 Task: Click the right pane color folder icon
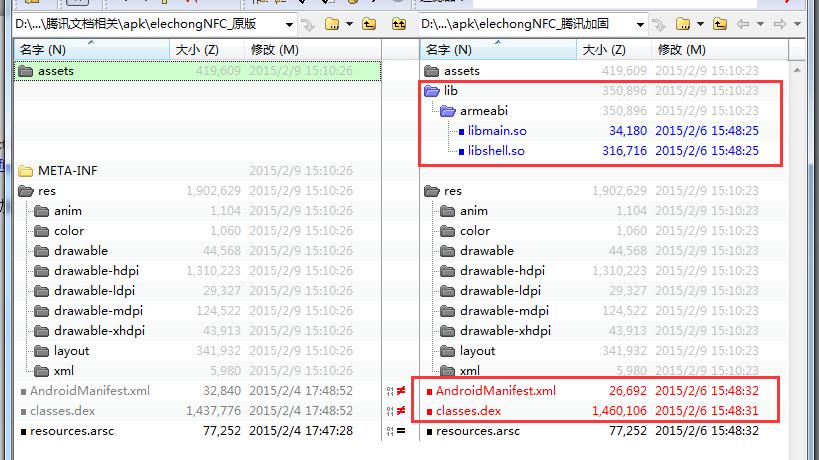[448, 231]
